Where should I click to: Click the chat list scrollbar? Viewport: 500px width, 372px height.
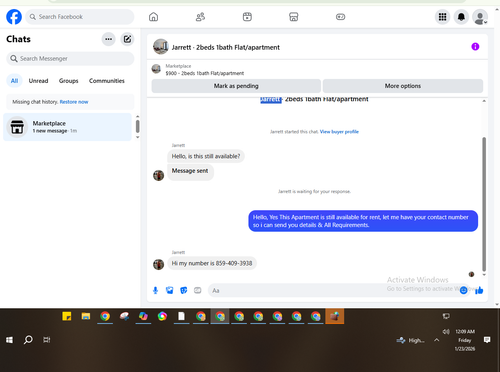(x=137, y=127)
